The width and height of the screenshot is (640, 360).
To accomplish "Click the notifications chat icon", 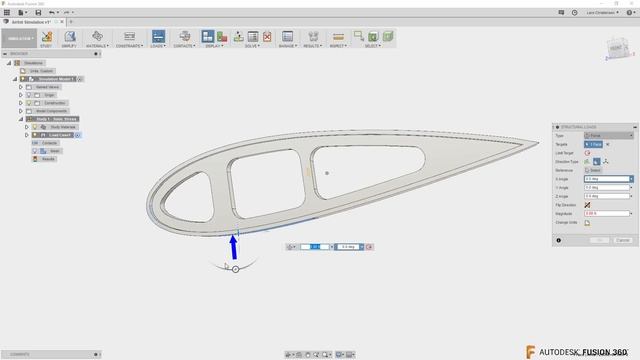I will pyautogui.click(x=561, y=13).
